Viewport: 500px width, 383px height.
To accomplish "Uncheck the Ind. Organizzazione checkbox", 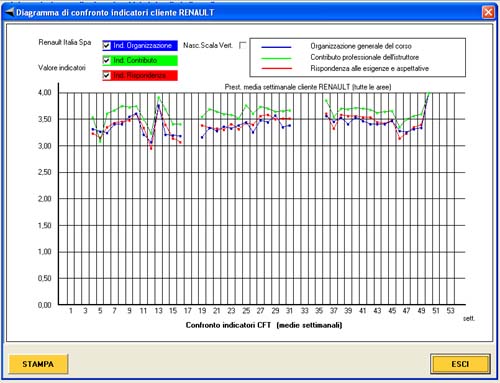I will 107,45.
